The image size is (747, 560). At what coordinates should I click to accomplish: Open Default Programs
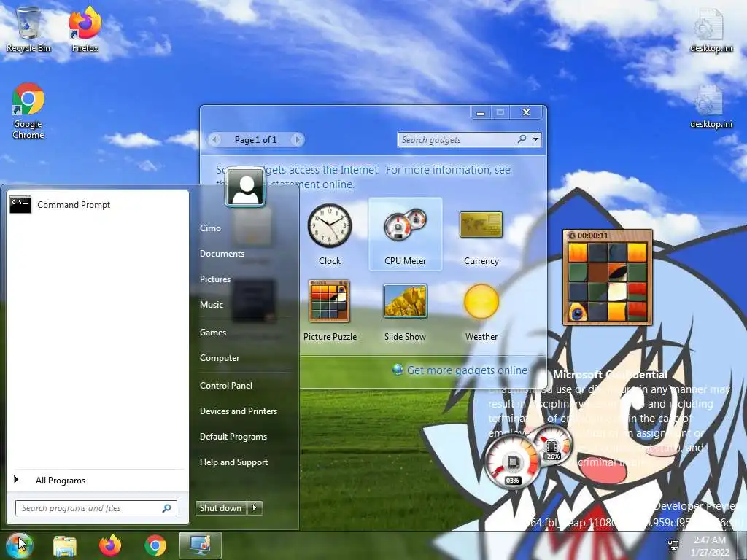click(x=233, y=437)
